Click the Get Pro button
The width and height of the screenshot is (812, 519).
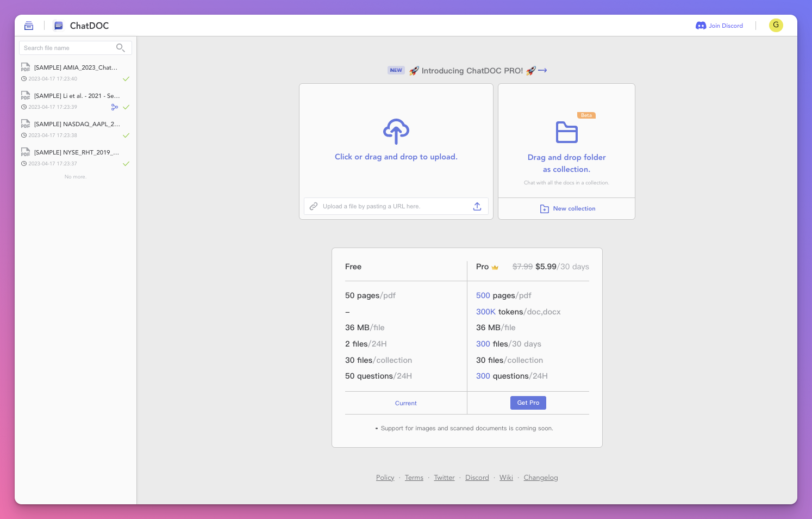pos(528,403)
